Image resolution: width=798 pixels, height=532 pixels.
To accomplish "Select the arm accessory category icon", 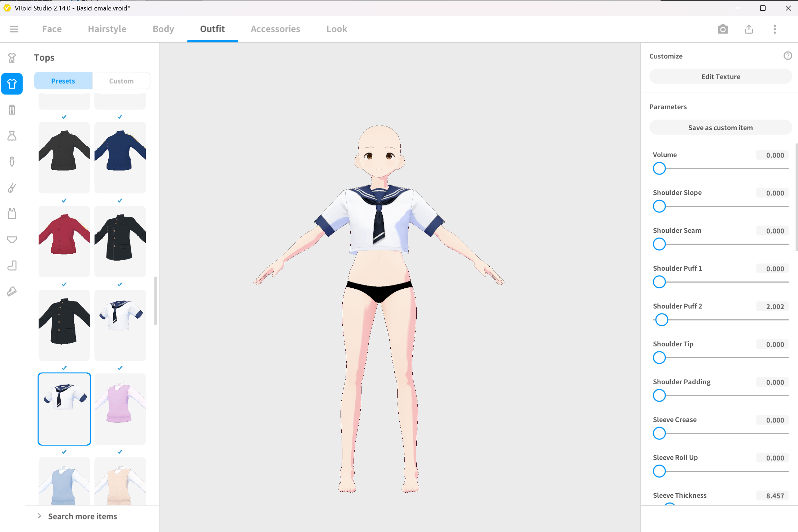I will pos(12,187).
